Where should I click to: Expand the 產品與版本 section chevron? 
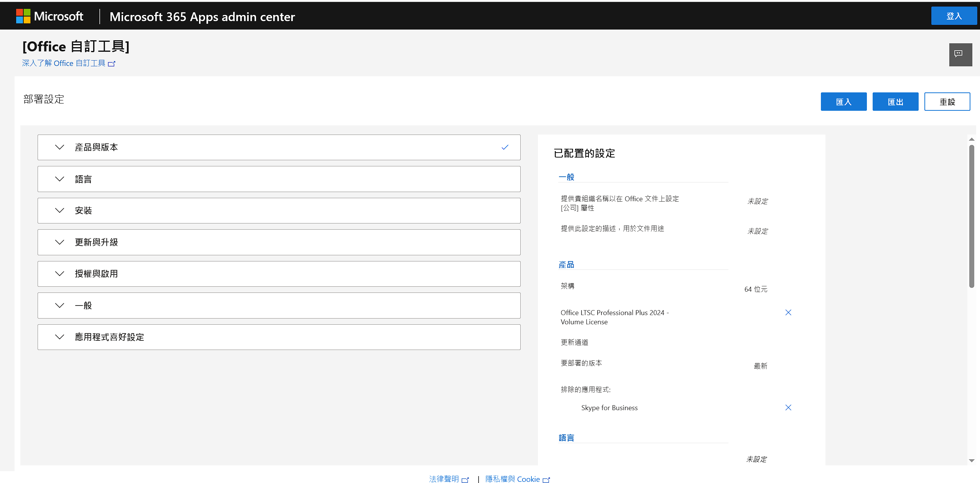point(59,147)
